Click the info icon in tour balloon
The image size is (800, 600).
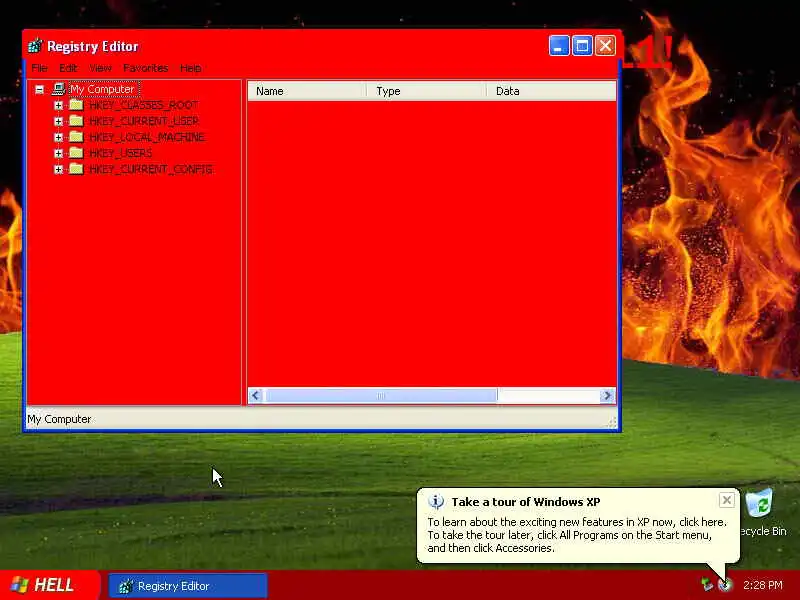pos(436,502)
